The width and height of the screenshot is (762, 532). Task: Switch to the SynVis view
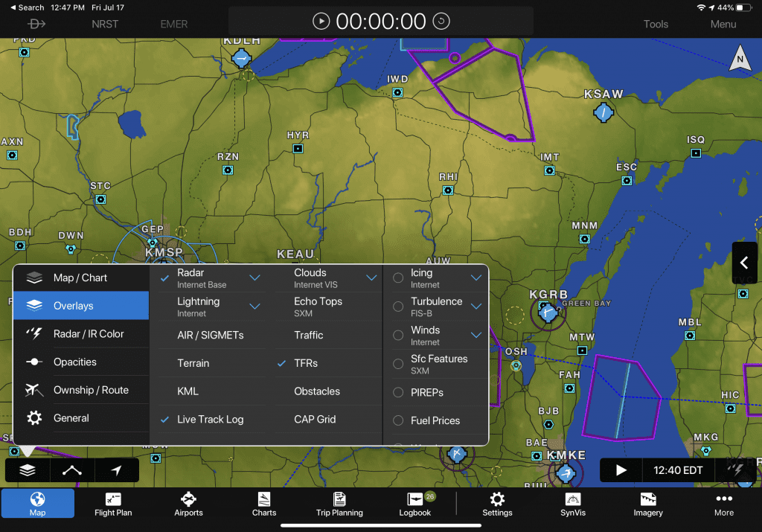(572, 504)
